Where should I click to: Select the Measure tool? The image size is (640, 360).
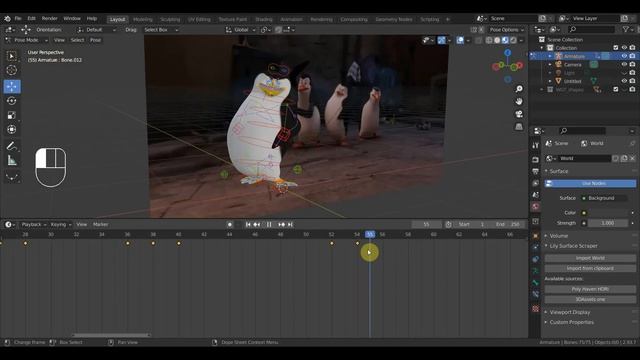point(11,160)
